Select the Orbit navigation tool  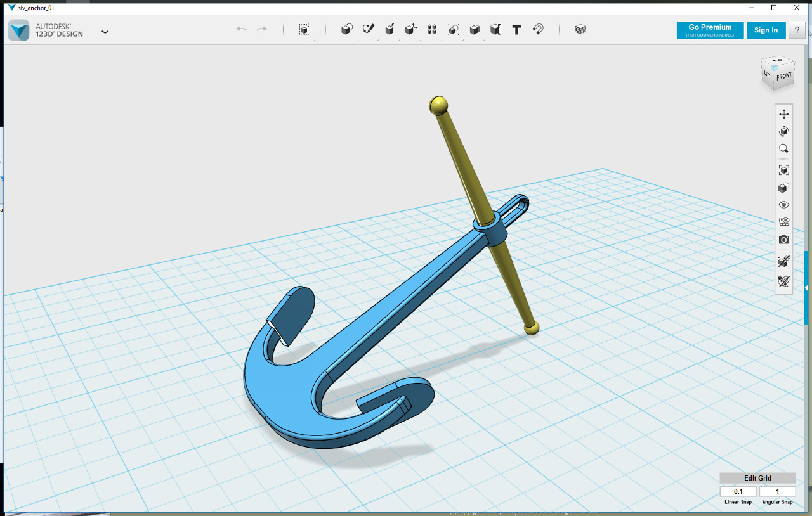[784, 131]
